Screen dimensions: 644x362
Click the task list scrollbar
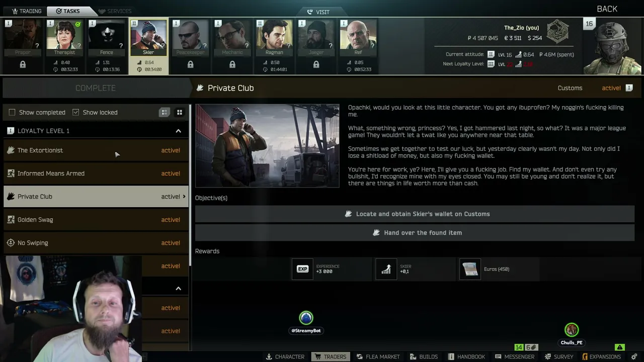point(190,185)
